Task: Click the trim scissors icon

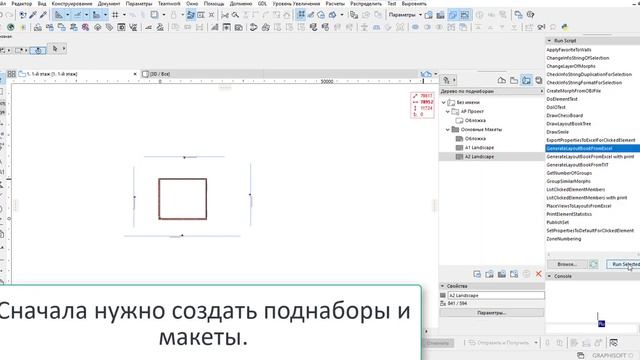Action: point(225,15)
